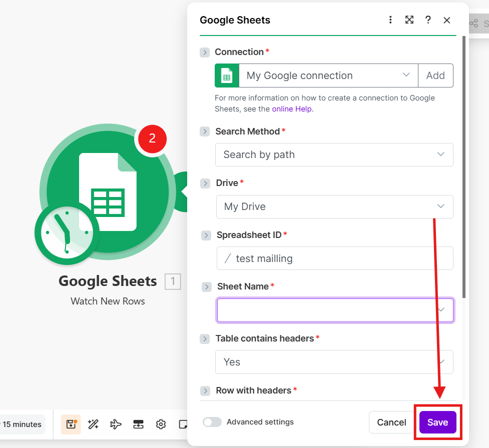Expand the Sheet Name field info chevron
The image size is (489, 448).
pos(206,286)
